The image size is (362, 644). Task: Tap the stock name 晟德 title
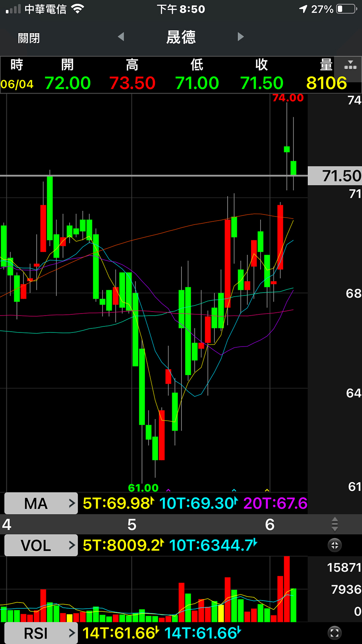tap(181, 37)
